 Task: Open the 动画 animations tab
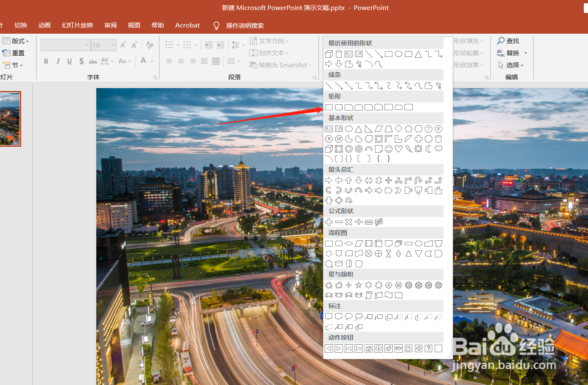(x=44, y=25)
